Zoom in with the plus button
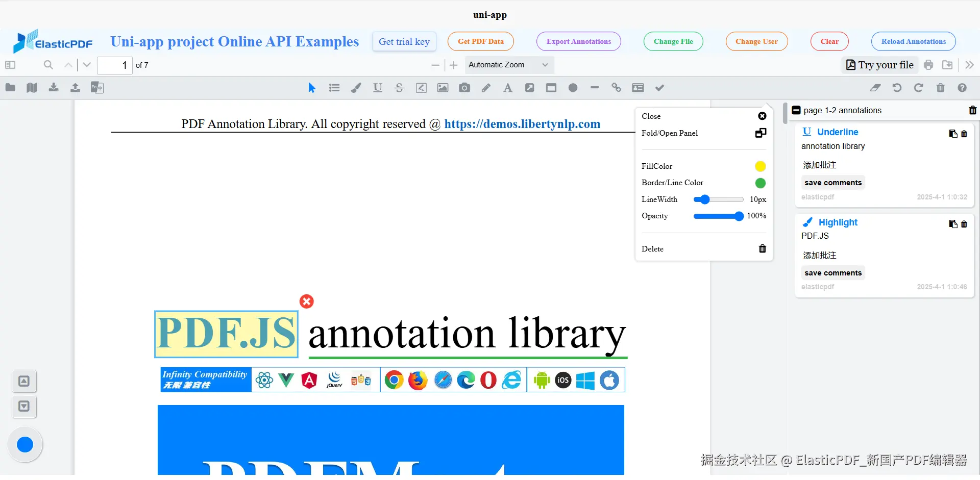Viewport: 980px width, 480px height. click(x=454, y=65)
